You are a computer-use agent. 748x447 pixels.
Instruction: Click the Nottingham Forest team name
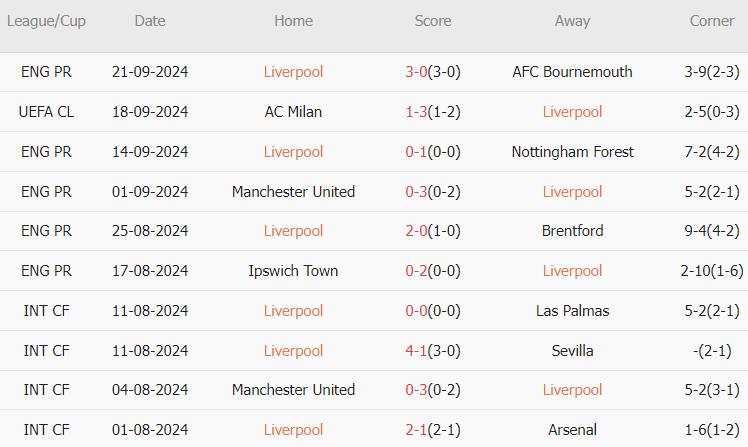click(572, 152)
